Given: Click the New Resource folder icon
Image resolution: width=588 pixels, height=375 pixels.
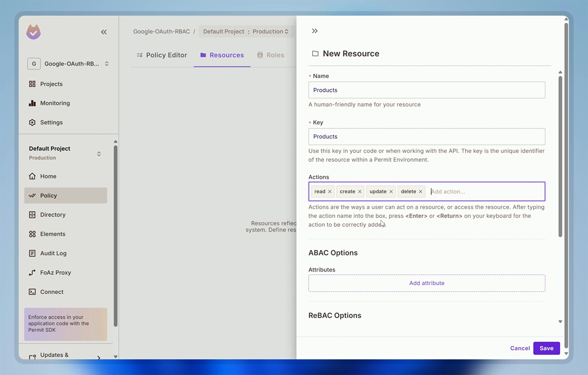Looking at the screenshot, I should click(315, 53).
